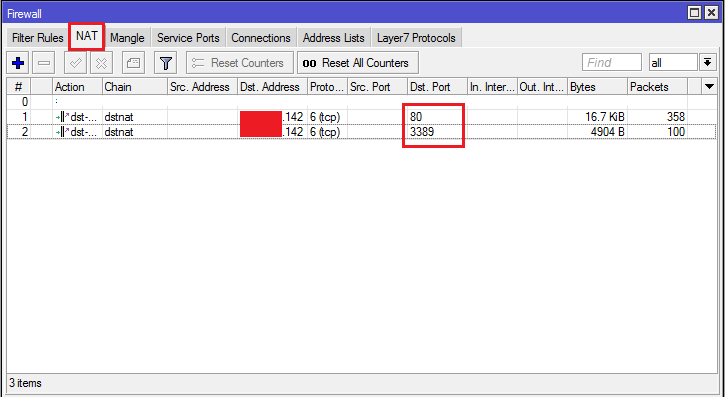
Task: Maximize the Firewall window
Action: 694,13
